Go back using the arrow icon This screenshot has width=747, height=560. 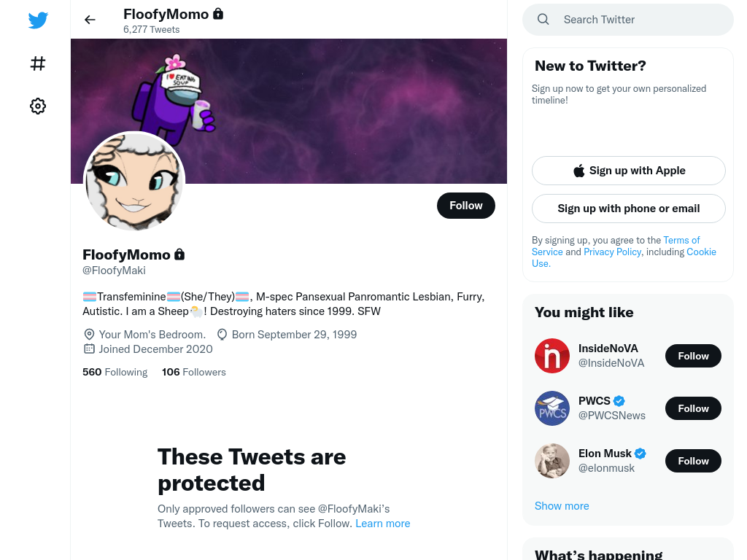(90, 20)
